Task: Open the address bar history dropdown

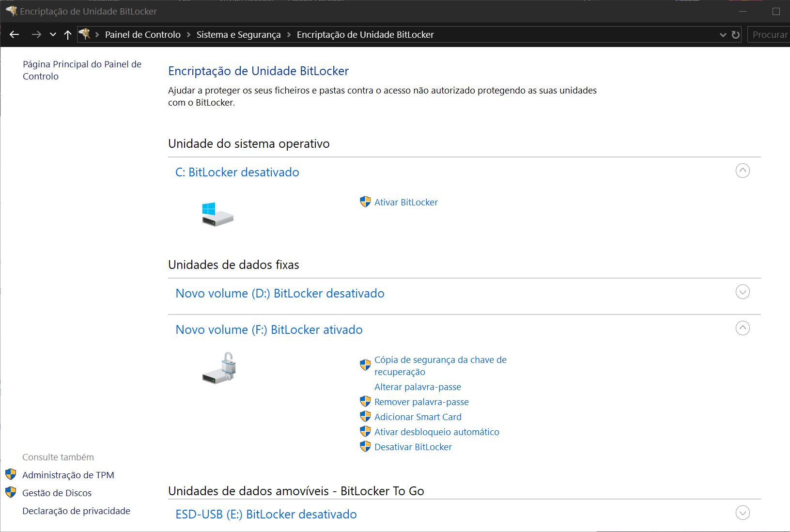Action: click(x=723, y=35)
